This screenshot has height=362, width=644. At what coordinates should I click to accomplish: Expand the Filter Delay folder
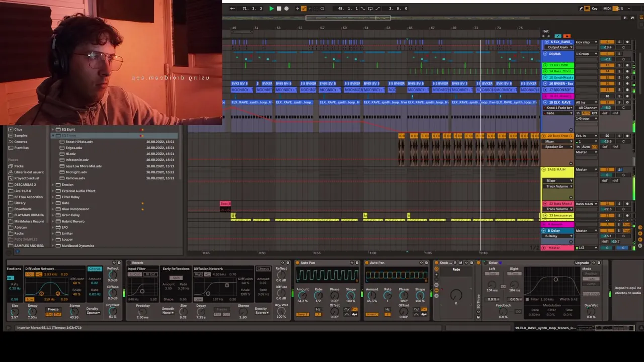pos(53,197)
